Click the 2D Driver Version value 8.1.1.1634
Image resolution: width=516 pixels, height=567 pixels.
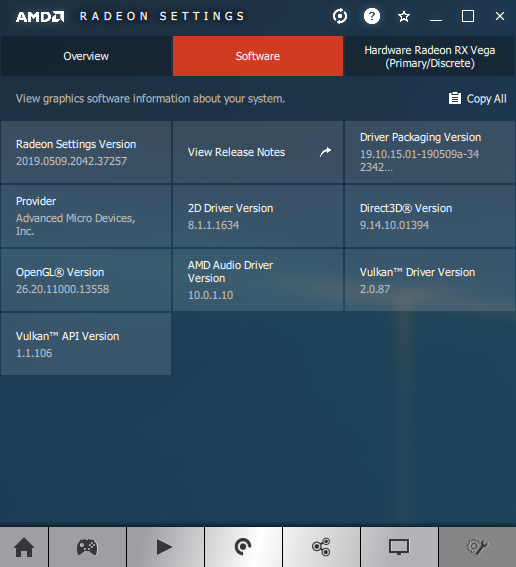(213, 225)
